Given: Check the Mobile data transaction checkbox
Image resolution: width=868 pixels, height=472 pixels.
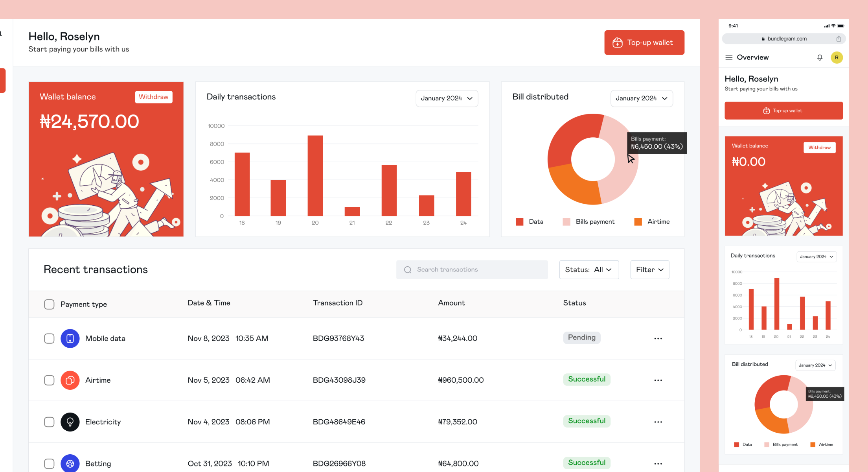Looking at the screenshot, I should point(49,338).
